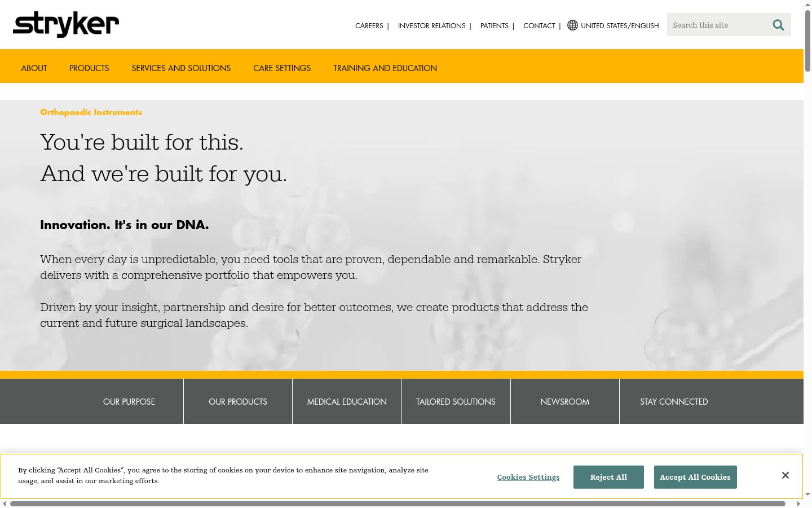The image size is (812, 508).
Task: Open the About menu
Action: click(x=34, y=68)
